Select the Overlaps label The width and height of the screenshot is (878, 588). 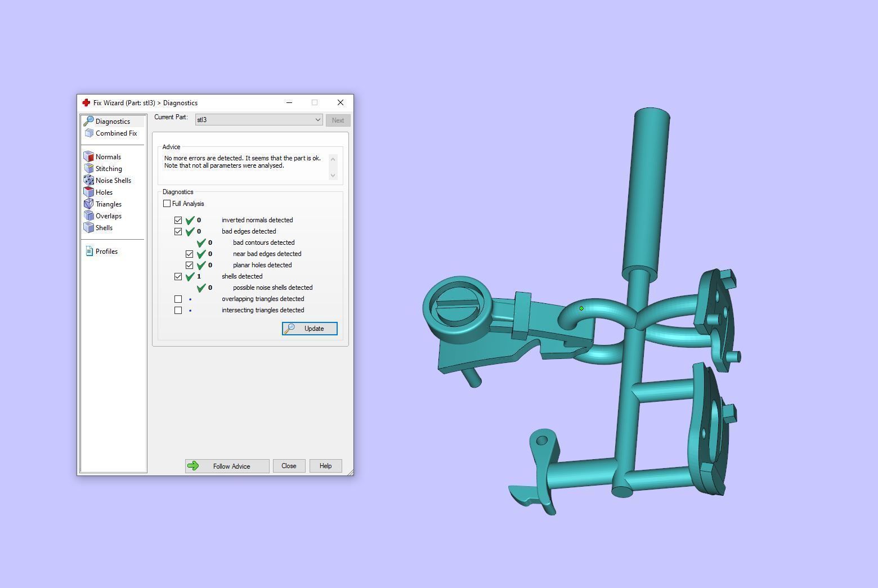(x=109, y=216)
